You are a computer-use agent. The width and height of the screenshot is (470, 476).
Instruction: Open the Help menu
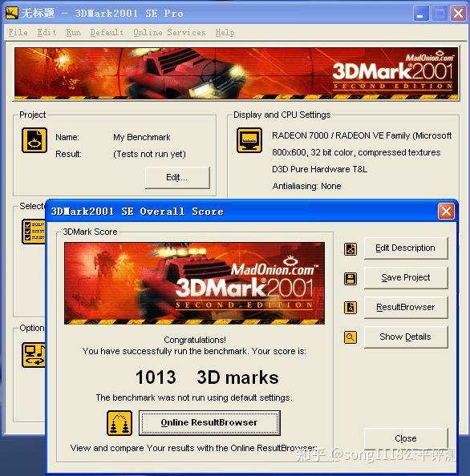point(225,32)
